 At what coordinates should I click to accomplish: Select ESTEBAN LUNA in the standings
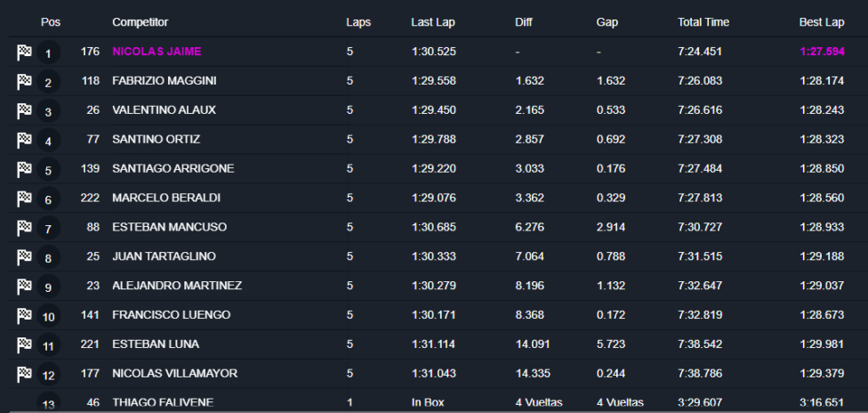point(156,344)
